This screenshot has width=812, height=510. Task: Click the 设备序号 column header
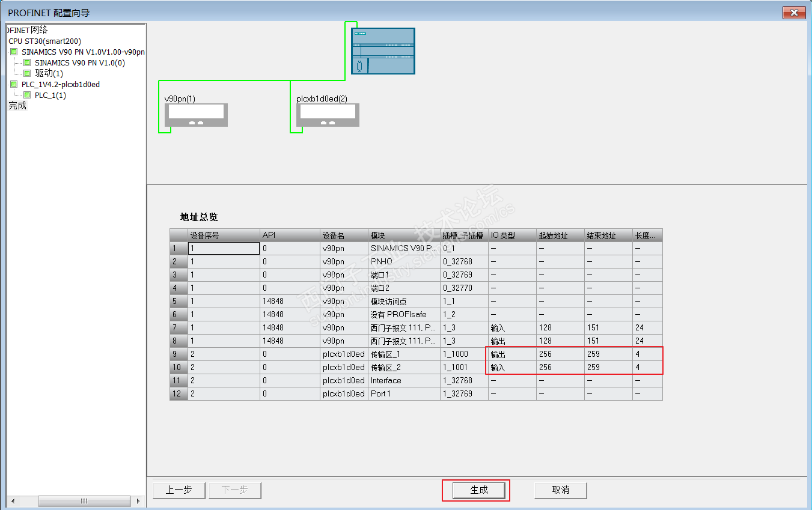click(x=224, y=235)
